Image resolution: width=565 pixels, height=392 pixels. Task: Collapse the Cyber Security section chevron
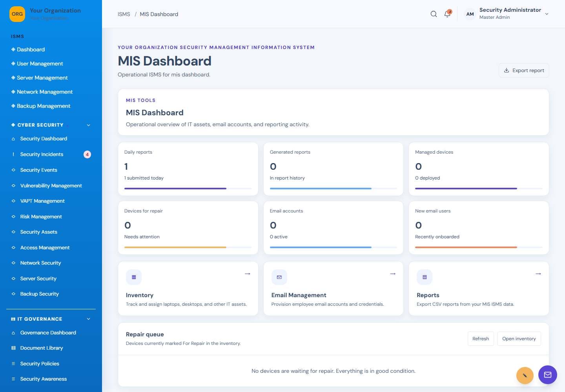pyautogui.click(x=88, y=125)
